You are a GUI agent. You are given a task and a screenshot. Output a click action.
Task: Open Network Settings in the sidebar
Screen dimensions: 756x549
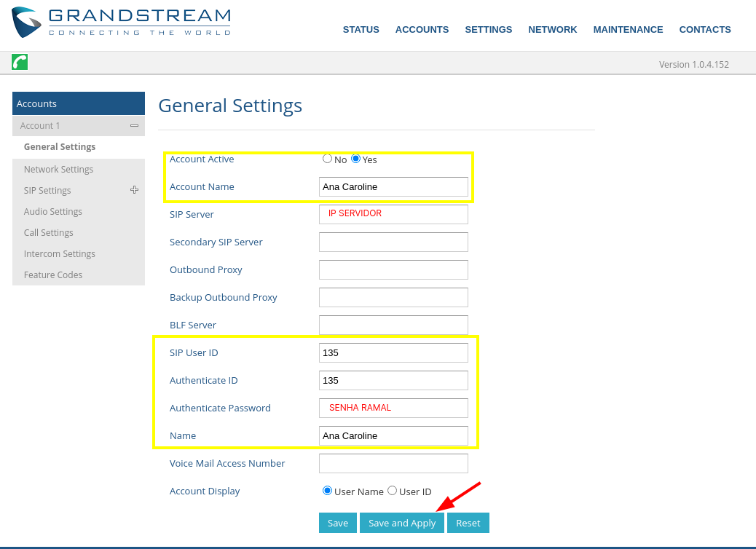[58, 169]
